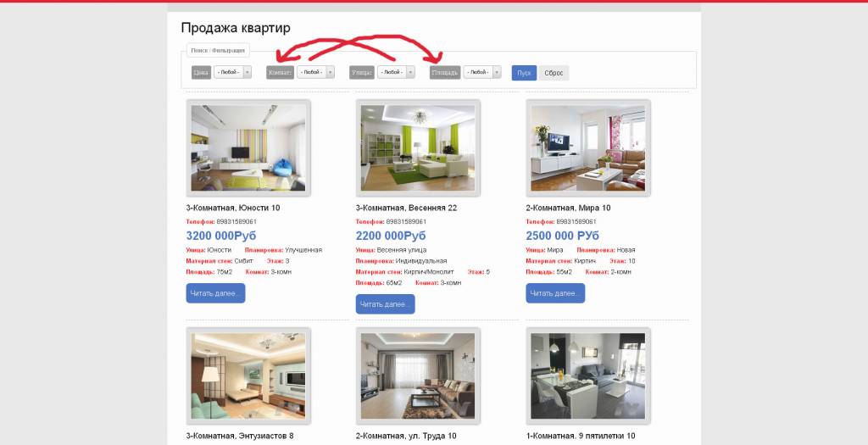The width and height of the screenshot is (868, 445).
Task: Click Читать далее under Мира 10 listing
Action: click(x=555, y=293)
